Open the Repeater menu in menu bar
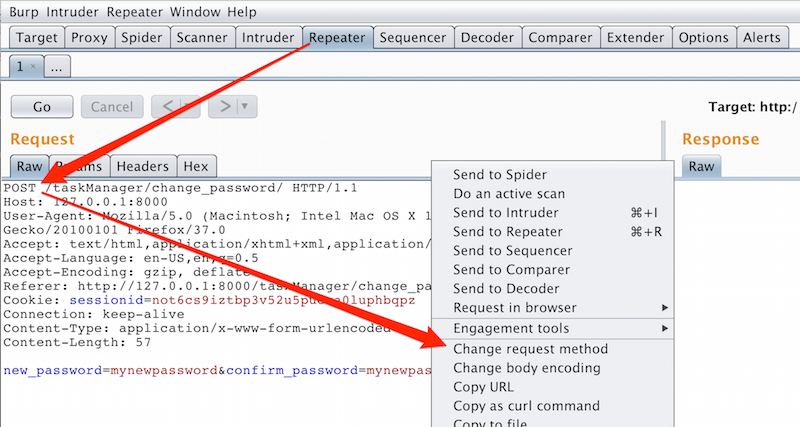The height and width of the screenshot is (427, 800). (134, 12)
